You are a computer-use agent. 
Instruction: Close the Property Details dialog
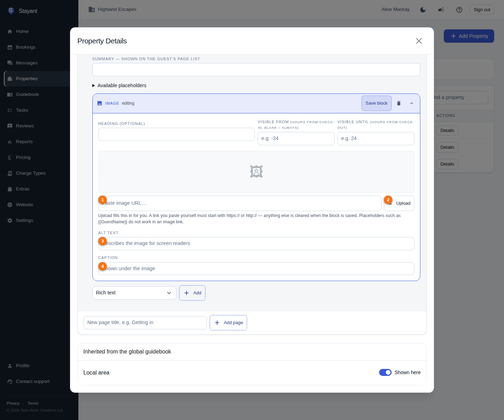coord(419,41)
